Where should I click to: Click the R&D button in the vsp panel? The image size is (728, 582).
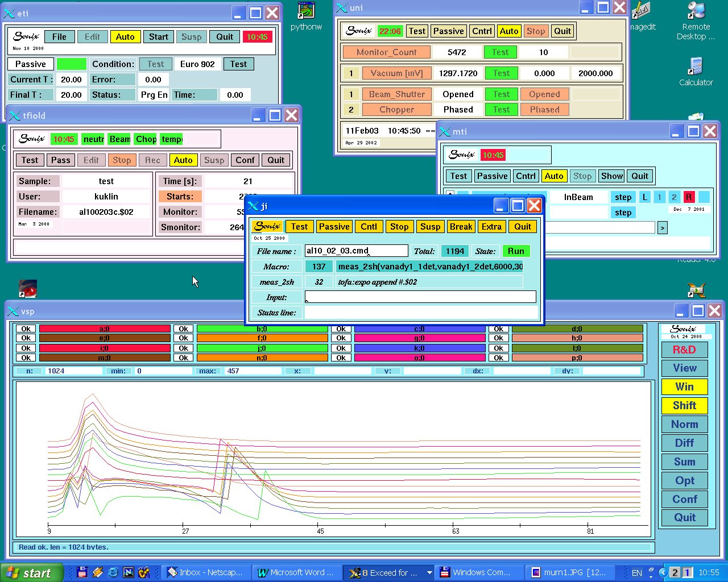684,350
